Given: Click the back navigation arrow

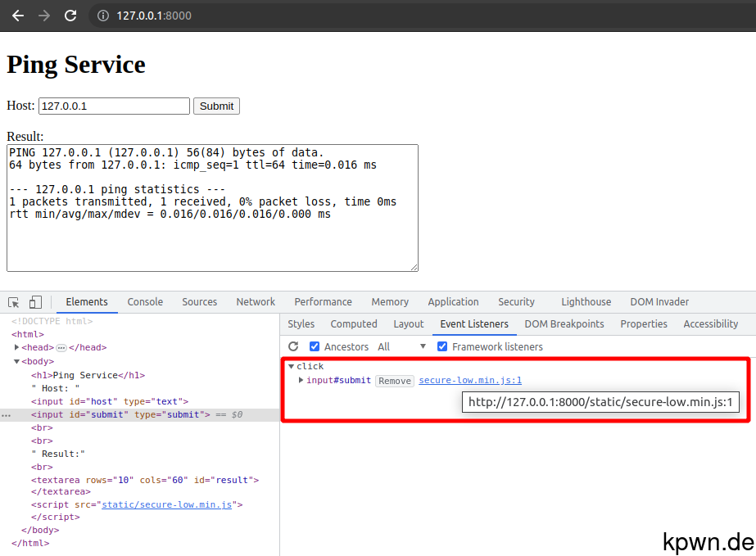Looking at the screenshot, I should 17,15.
